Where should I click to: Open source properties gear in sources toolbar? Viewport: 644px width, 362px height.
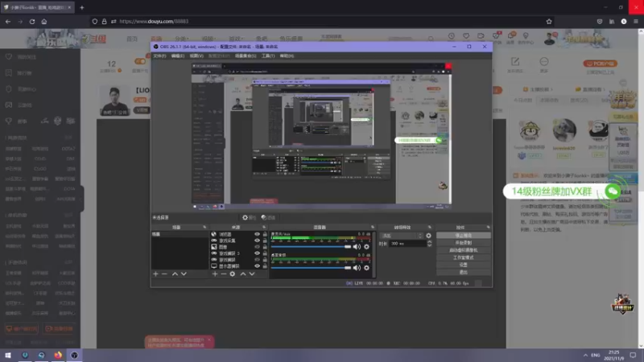pyautogui.click(x=233, y=274)
